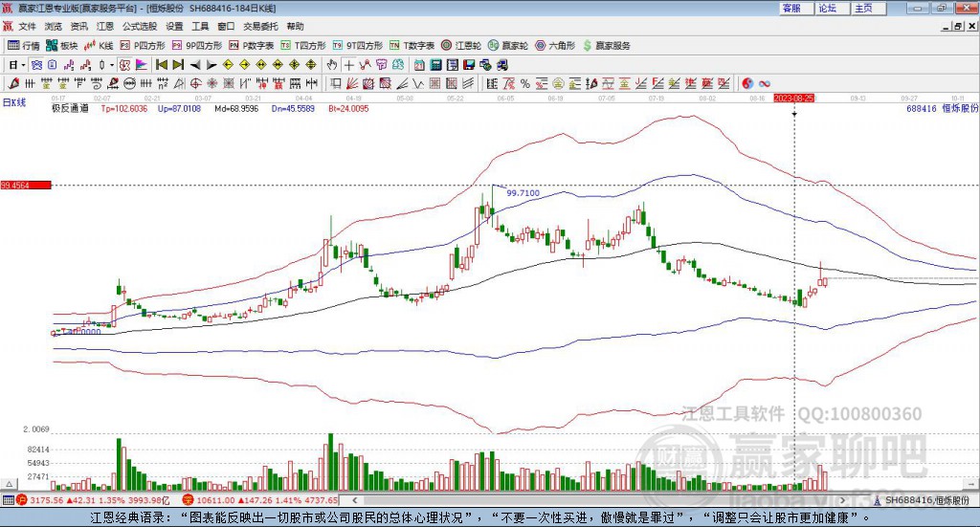Click the 688416 恒烁股份 stock label
The image size is (980, 527).
coord(942,109)
